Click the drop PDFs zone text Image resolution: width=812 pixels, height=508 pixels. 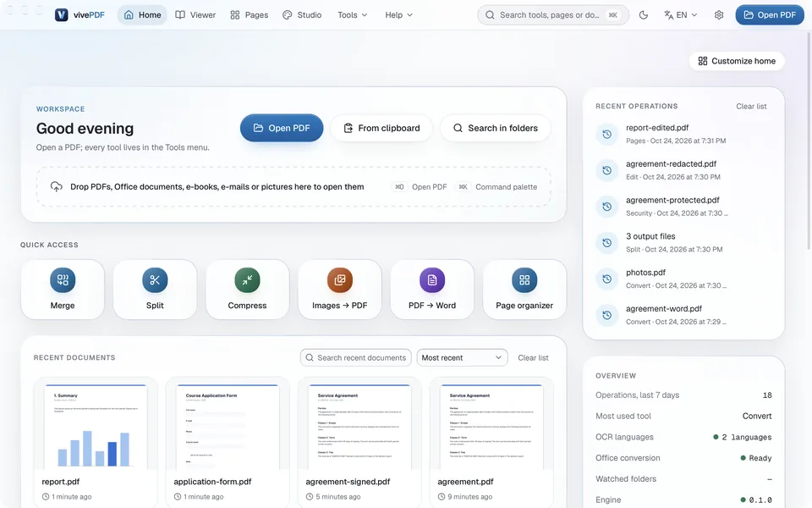tap(217, 186)
